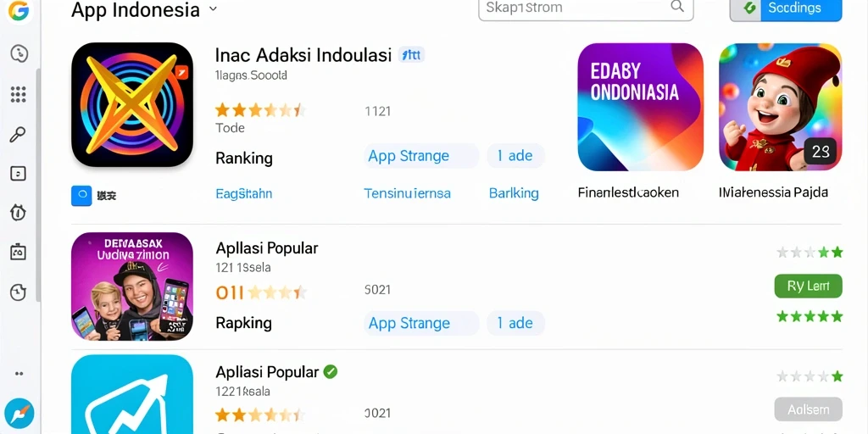
Task: Expand the App Indonesia dropdown chevron
Action: coord(213,8)
